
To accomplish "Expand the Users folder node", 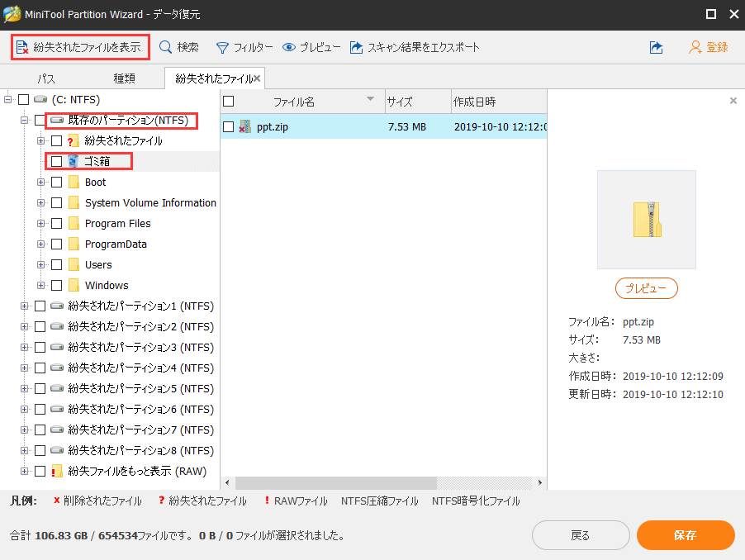I will (40, 264).
